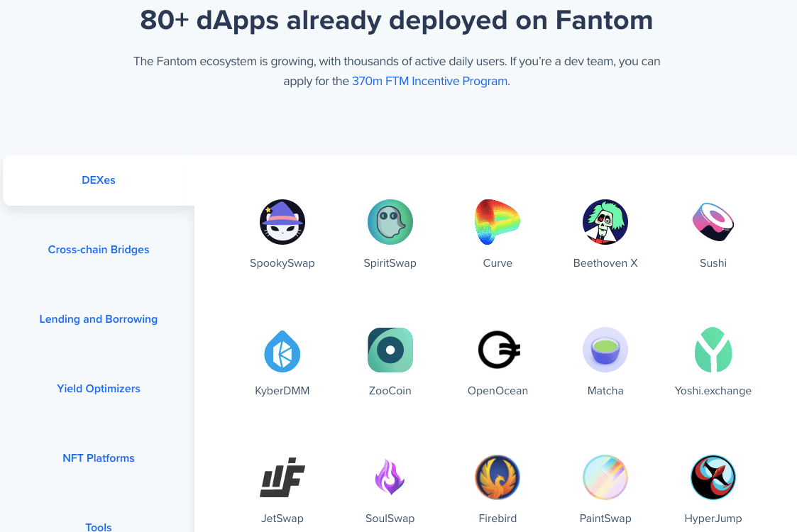The width and height of the screenshot is (797, 532).
Task: Click the SoulSwap purple flame icon
Action: 390,477
